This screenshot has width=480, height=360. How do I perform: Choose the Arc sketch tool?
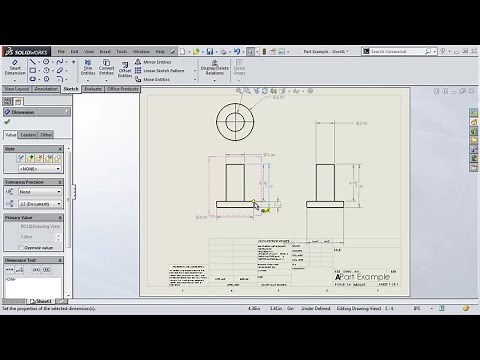pyautogui.click(x=46, y=70)
